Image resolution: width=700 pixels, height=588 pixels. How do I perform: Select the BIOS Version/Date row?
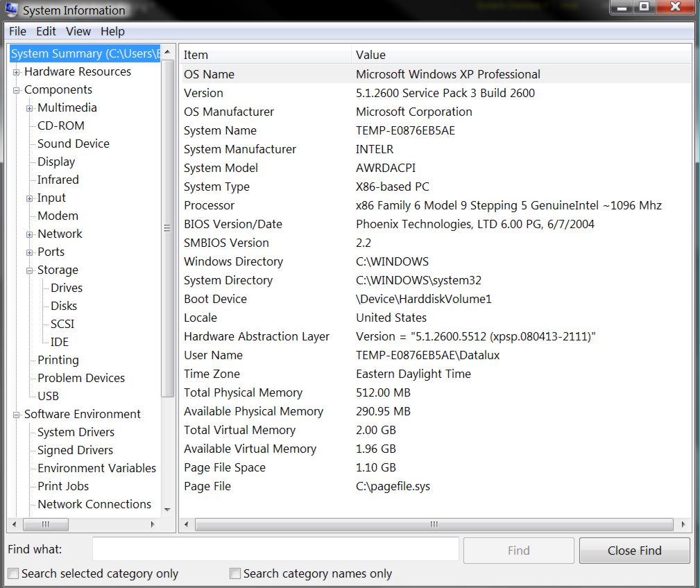(x=436, y=224)
